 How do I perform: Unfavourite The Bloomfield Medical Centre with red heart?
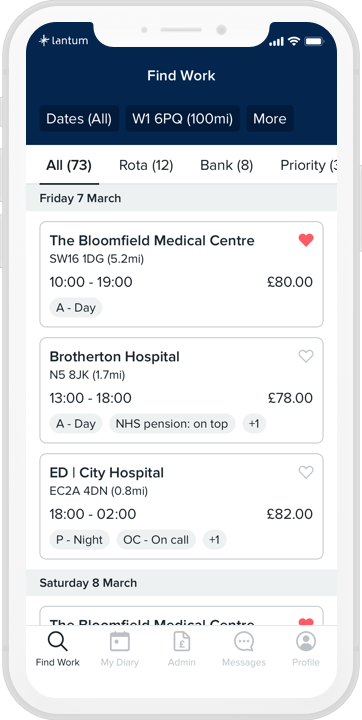coord(306,240)
